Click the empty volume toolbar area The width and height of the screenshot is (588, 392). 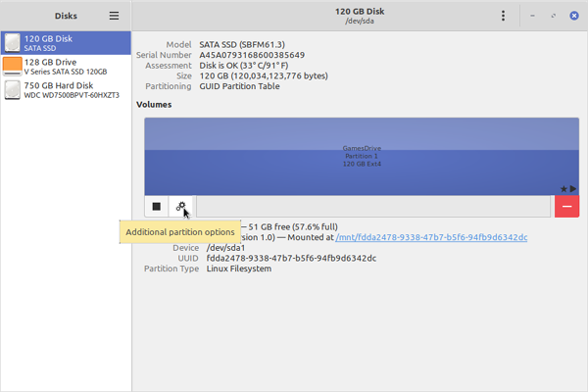click(372, 207)
